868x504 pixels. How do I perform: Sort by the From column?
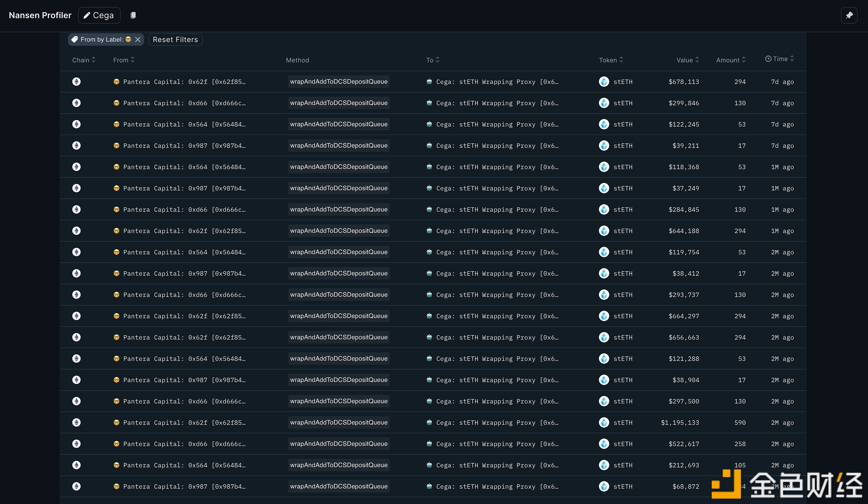coord(124,60)
